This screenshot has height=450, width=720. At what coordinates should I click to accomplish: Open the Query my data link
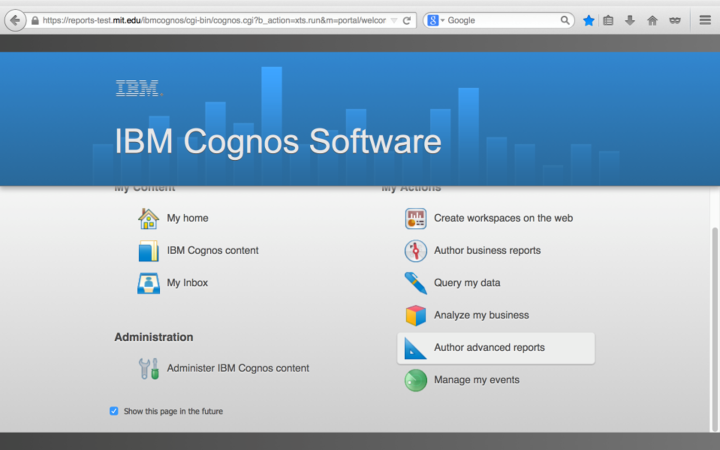[467, 283]
